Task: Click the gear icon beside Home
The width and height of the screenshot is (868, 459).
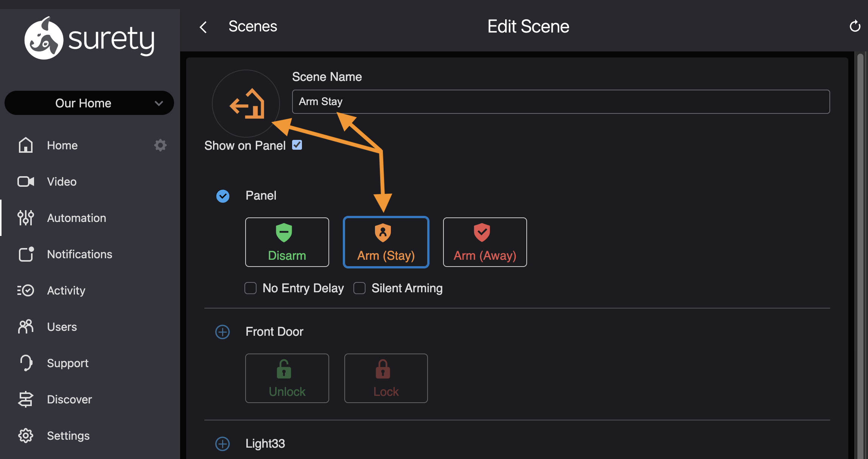Action: 160,145
